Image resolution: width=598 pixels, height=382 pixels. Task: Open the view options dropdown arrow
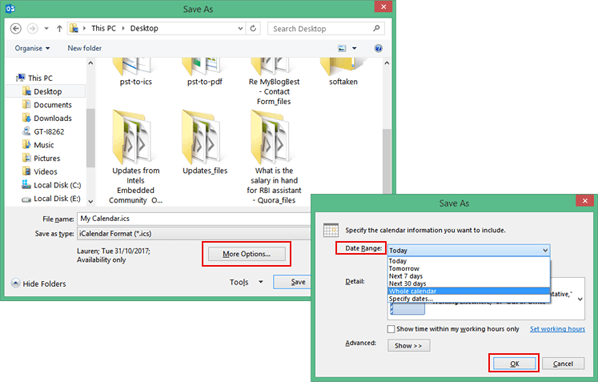point(354,48)
